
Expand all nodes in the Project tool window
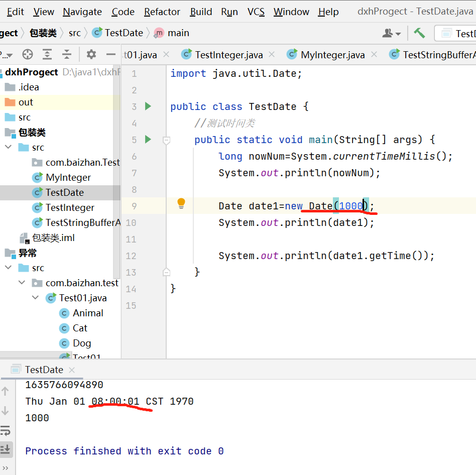[47, 55]
